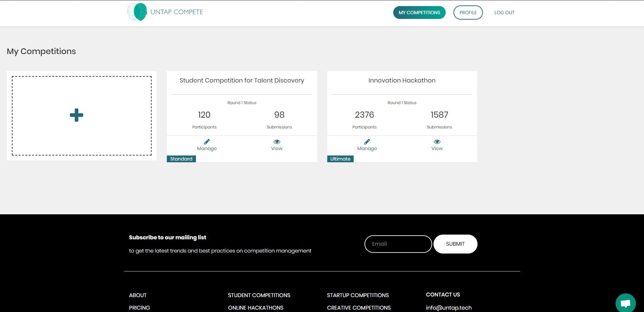Image resolution: width=644 pixels, height=312 pixels.
Task: Click the Manage pencil icon for Innovation Hackathon
Action: pyautogui.click(x=367, y=141)
